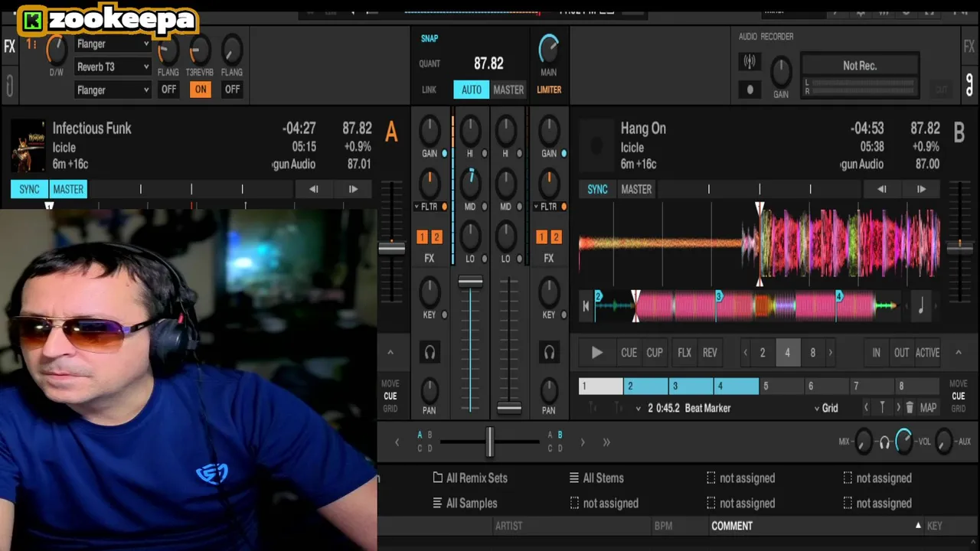This screenshot has height=551, width=980.
Task: Jump to track start in Deck B
Action: click(x=586, y=306)
